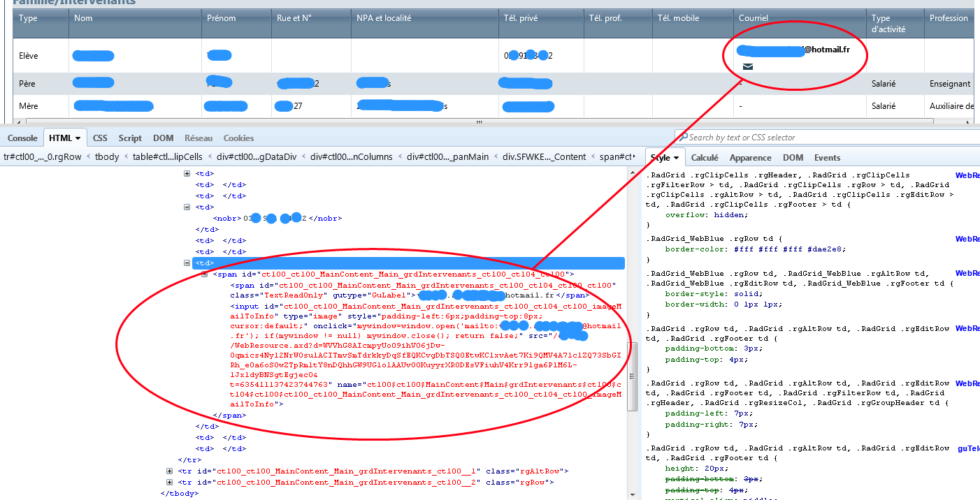Collapse the span ctl104_ctl00 parent node

pos(204,274)
